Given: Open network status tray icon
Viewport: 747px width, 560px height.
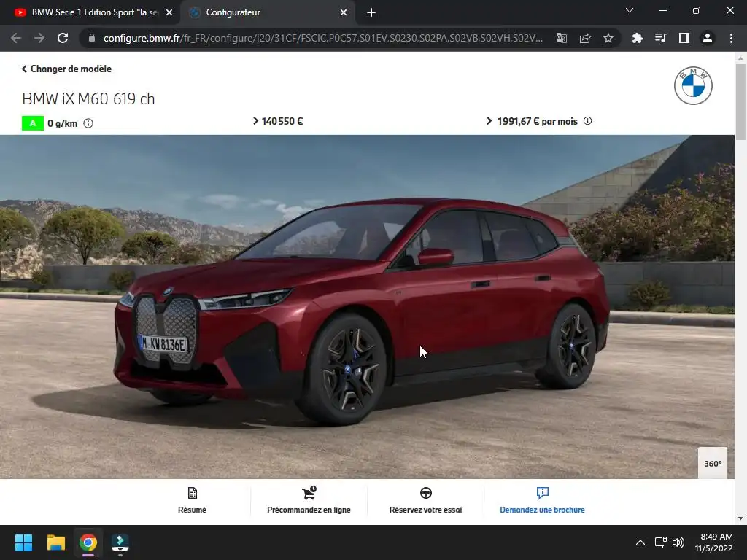Looking at the screenshot, I should (x=661, y=542).
